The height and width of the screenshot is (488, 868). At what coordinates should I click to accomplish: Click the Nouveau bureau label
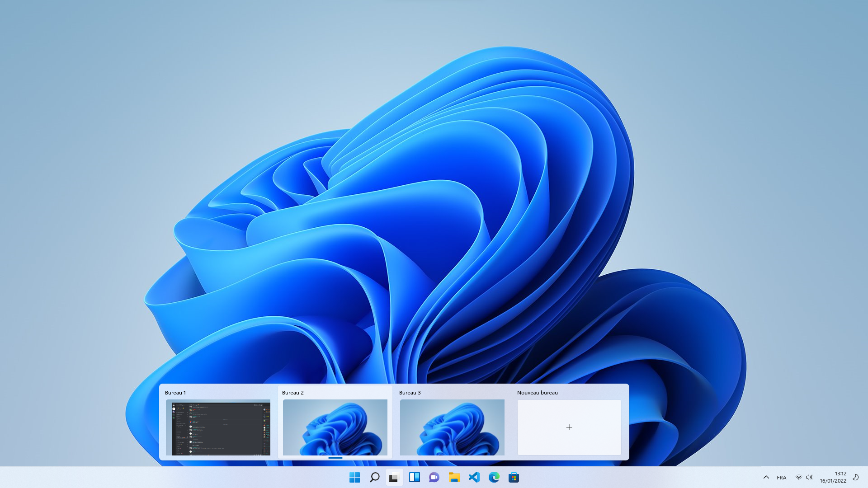538,393
